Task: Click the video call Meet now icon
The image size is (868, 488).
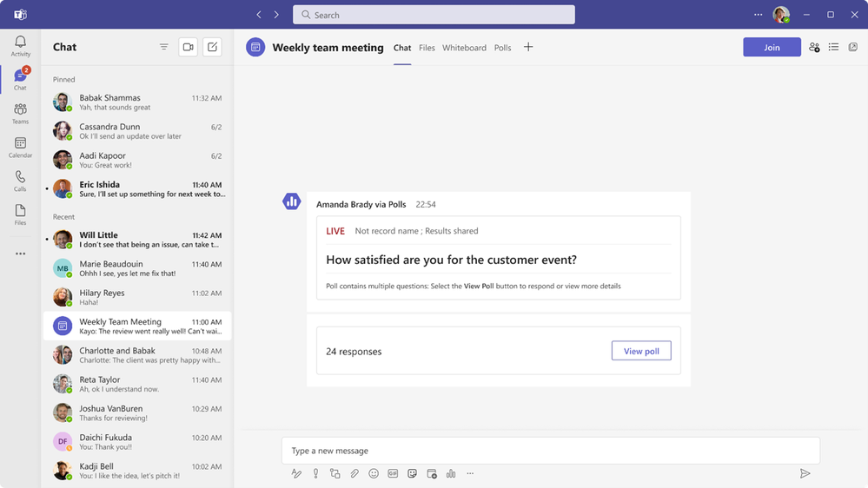Action: (x=188, y=47)
